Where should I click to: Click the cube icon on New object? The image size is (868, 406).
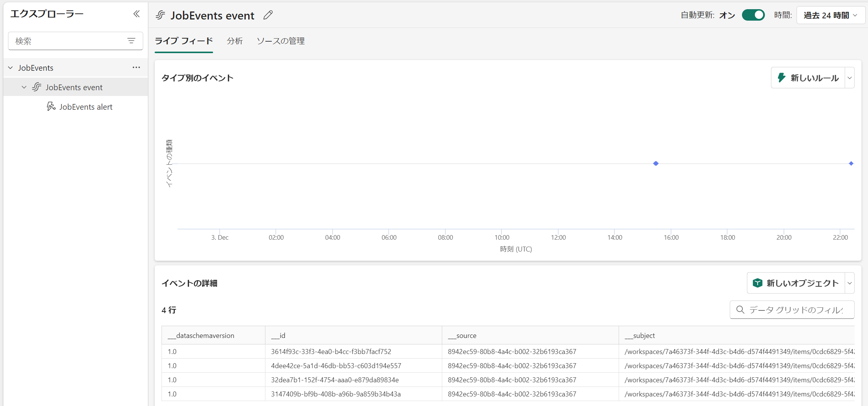point(758,283)
